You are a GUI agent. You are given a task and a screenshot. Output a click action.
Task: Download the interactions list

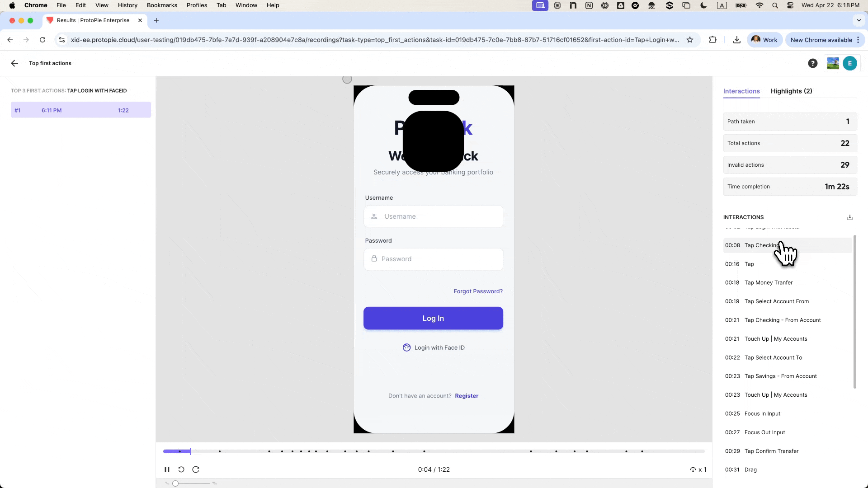850,217
